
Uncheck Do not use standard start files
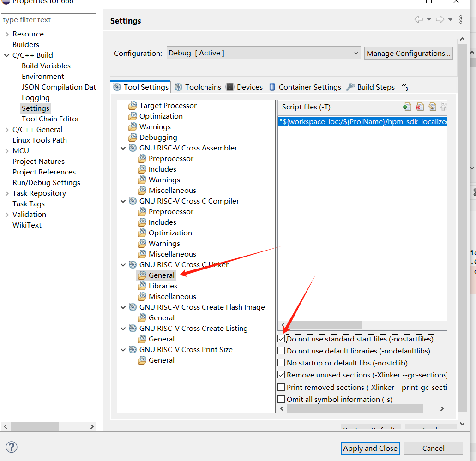point(282,339)
